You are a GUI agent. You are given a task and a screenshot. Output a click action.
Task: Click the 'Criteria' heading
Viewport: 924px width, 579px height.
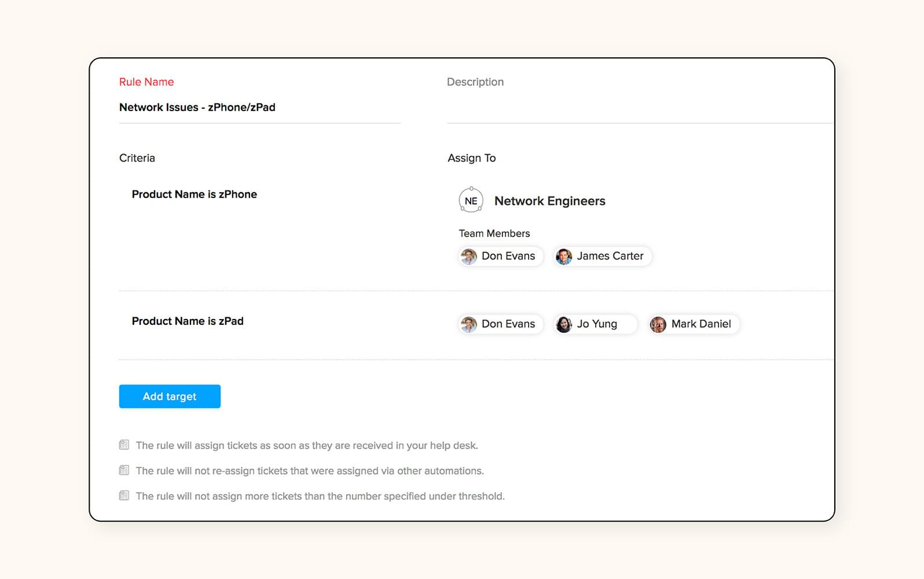(137, 158)
